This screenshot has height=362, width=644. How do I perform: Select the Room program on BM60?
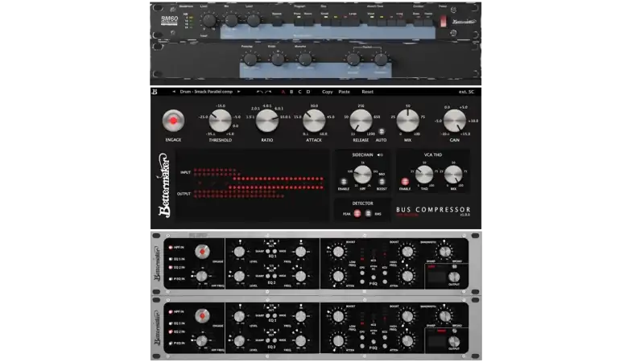click(x=308, y=21)
